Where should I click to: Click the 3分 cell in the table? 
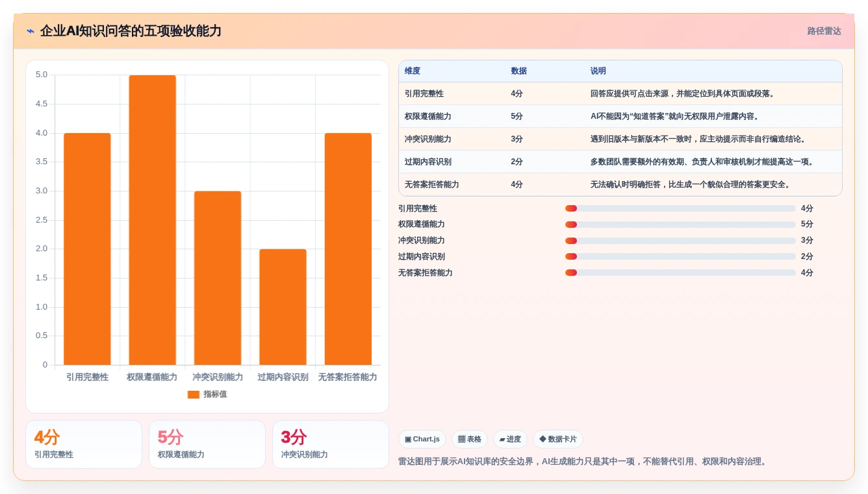pyautogui.click(x=517, y=139)
